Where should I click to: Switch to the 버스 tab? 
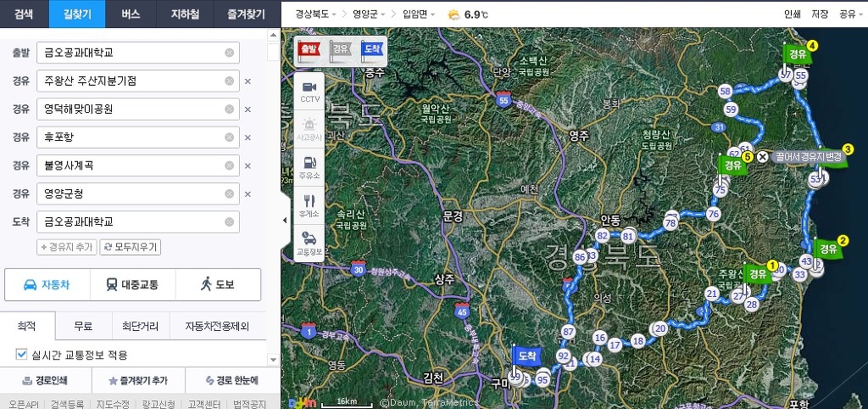pyautogui.click(x=131, y=14)
